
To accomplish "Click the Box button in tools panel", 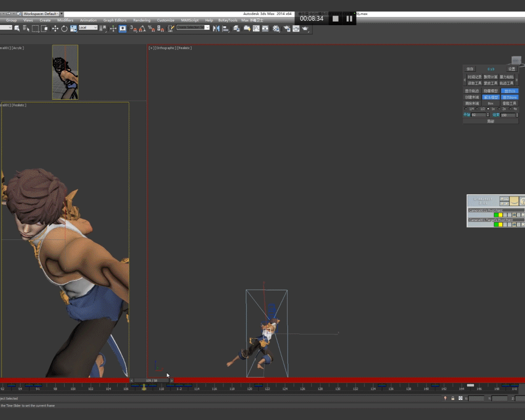I will pyautogui.click(x=490, y=103).
